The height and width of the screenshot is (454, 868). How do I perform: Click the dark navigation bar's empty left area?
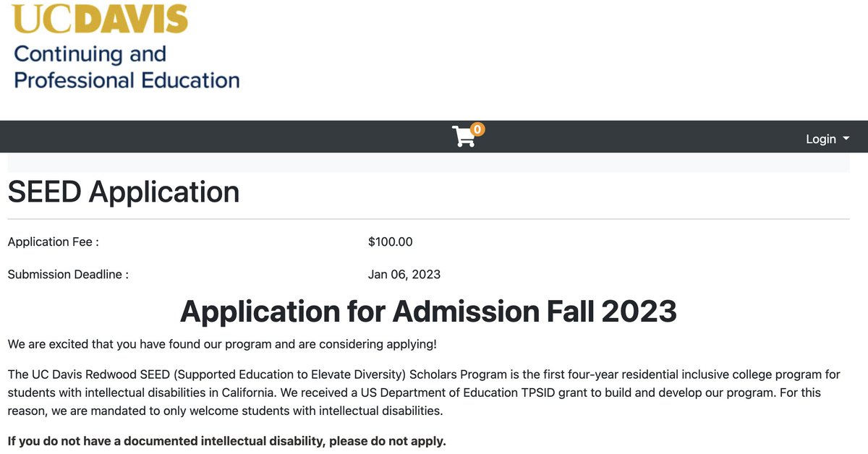(x=217, y=137)
